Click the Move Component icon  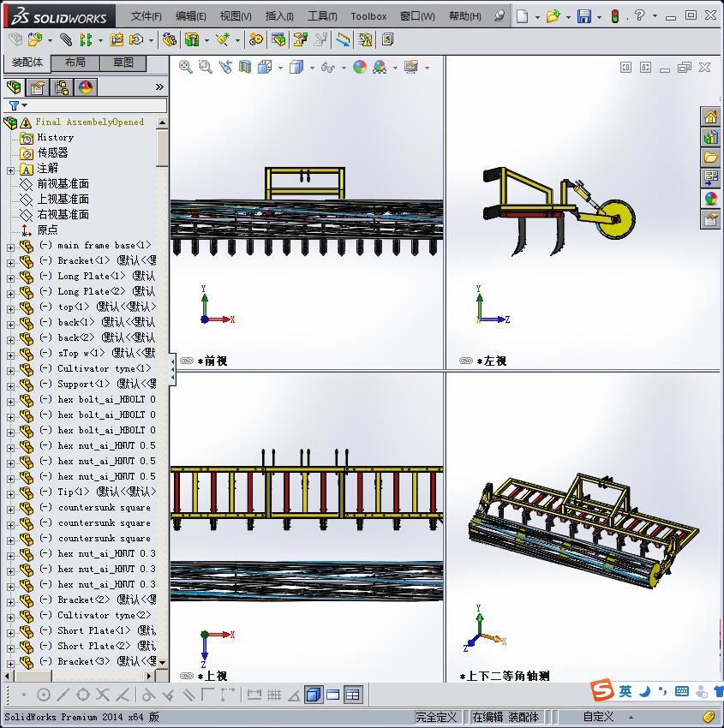click(x=136, y=40)
